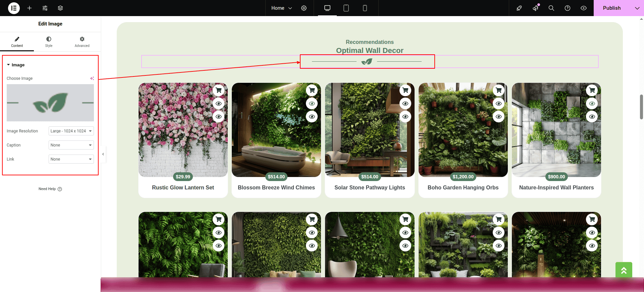Viewport: 644px width, 292px height.
Task: Switch to the Advanced tab
Action: pyautogui.click(x=82, y=42)
